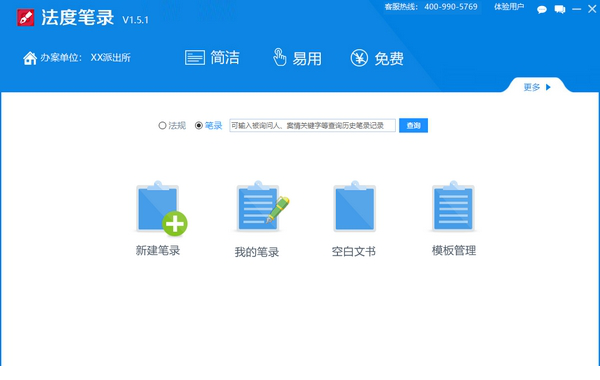Close the 法度笔录 window
The image size is (600, 380).
point(592,9)
